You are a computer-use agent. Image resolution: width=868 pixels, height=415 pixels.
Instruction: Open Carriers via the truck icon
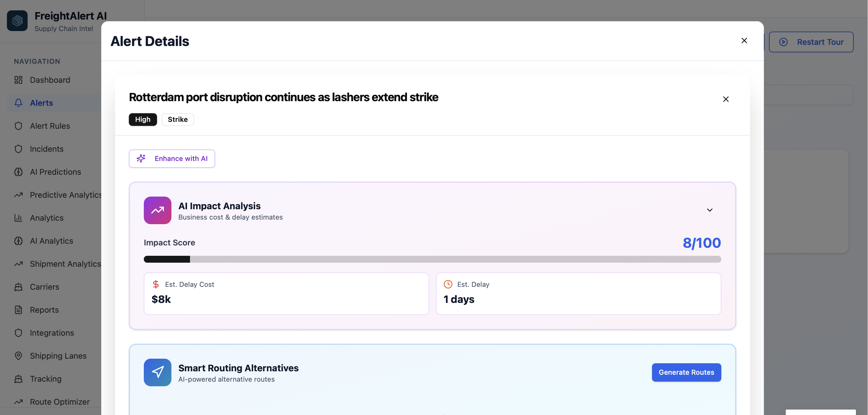(18, 287)
